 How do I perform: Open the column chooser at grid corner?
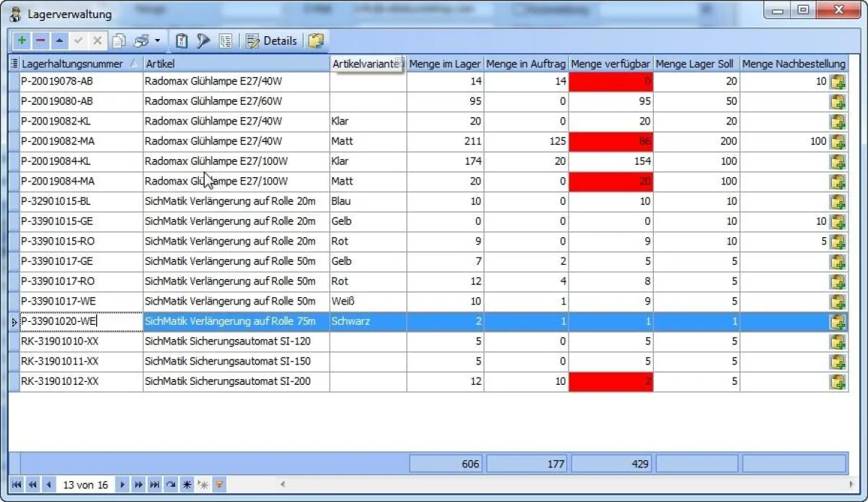pyautogui.click(x=14, y=64)
